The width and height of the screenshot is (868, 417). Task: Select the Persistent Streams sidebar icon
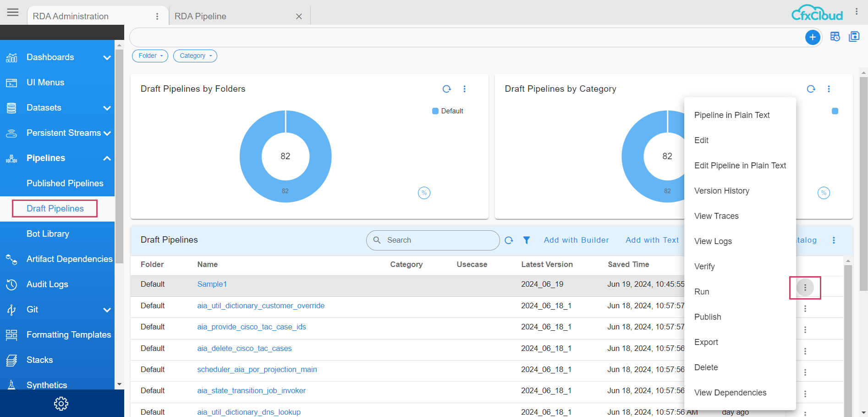point(11,133)
